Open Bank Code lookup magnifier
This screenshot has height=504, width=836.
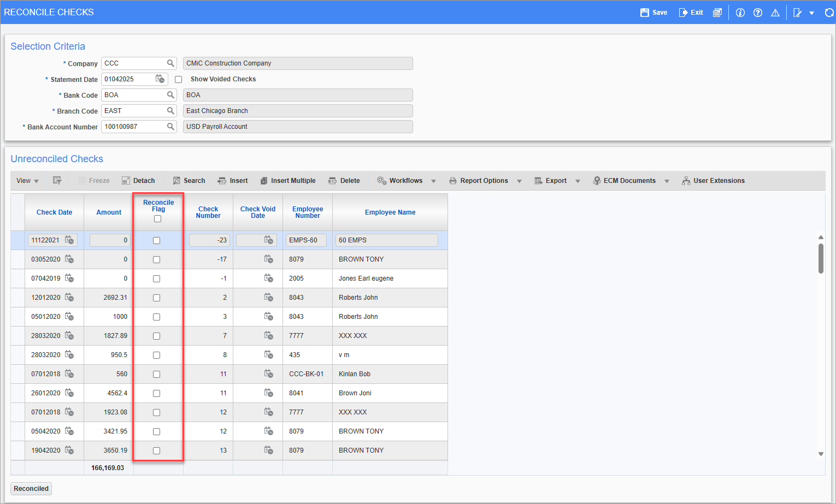click(x=170, y=95)
